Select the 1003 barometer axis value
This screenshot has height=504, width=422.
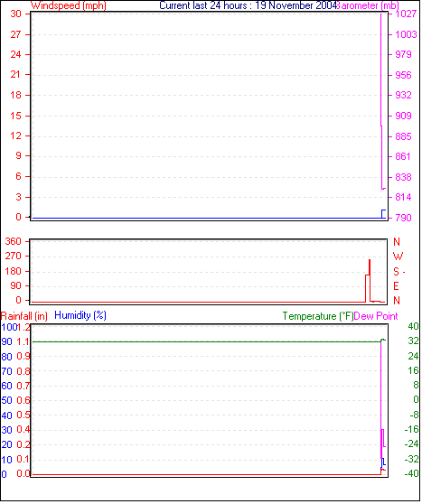[406, 34]
